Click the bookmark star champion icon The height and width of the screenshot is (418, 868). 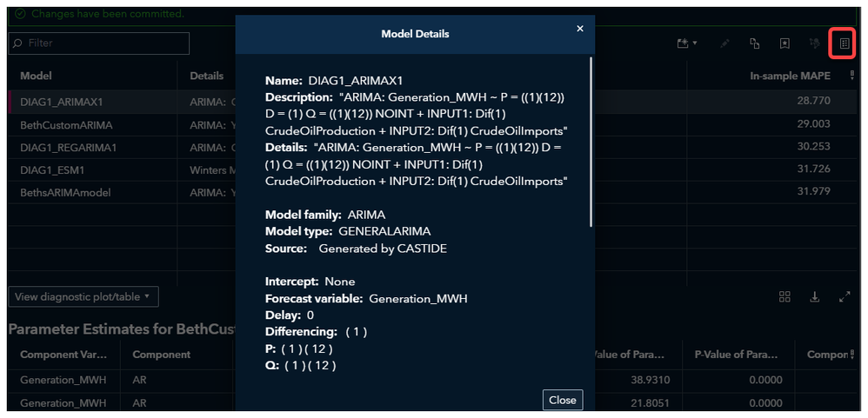[x=785, y=43]
